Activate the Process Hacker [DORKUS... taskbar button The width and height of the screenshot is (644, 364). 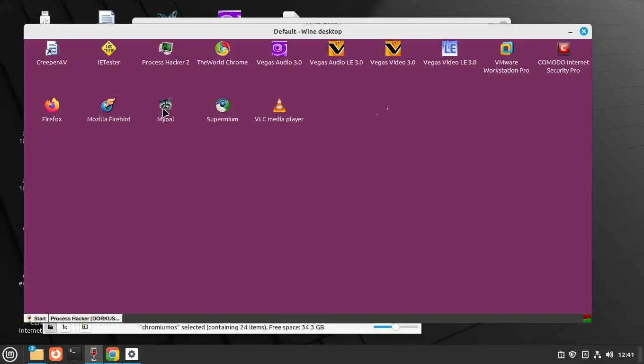pyautogui.click(x=85, y=318)
